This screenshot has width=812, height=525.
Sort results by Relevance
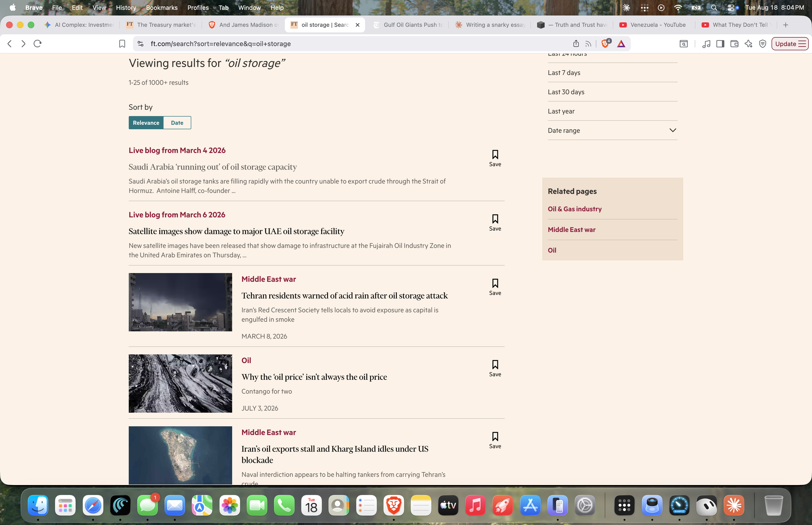(x=146, y=123)
